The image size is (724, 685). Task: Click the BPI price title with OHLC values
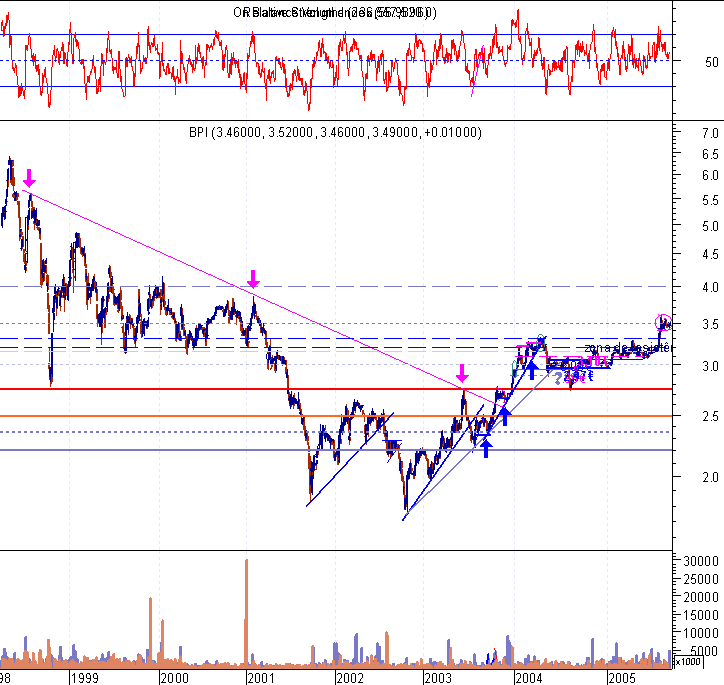click(335, 133)
